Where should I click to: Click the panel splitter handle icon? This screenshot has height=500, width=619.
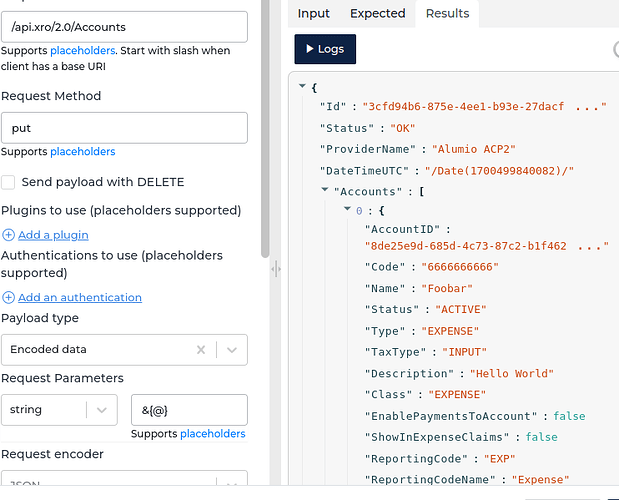[276, 269]
